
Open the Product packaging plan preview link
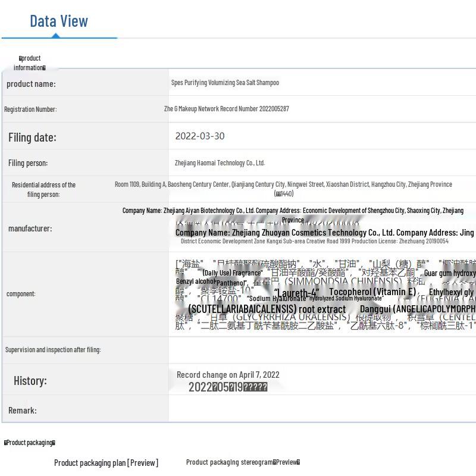106,462
